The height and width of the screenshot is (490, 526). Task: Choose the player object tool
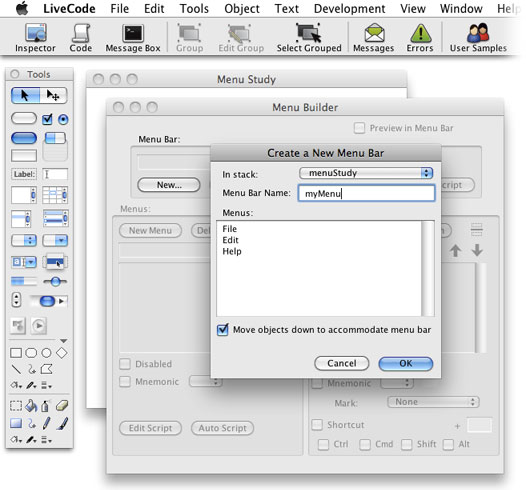coord(39,325)
